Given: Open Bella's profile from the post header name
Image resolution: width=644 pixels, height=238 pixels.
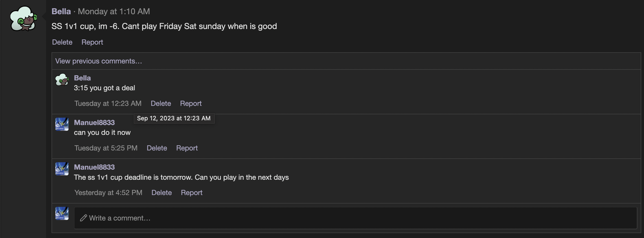Looking at the screenshot, I should [x=61, y=11].
